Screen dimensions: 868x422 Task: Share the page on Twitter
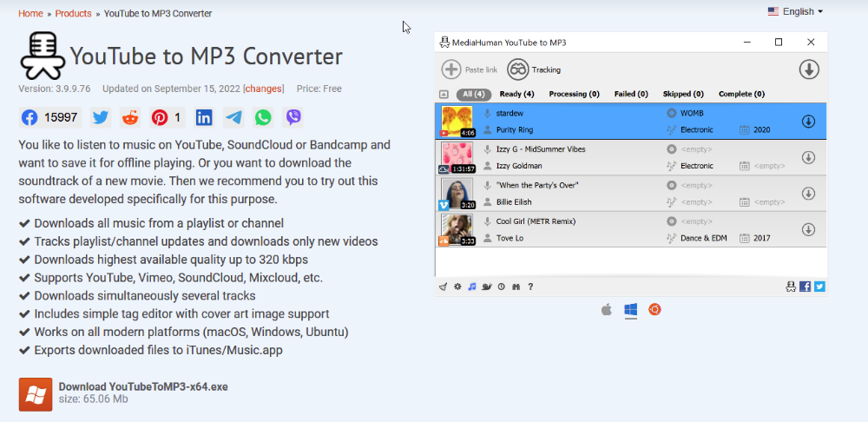[100, 117]
